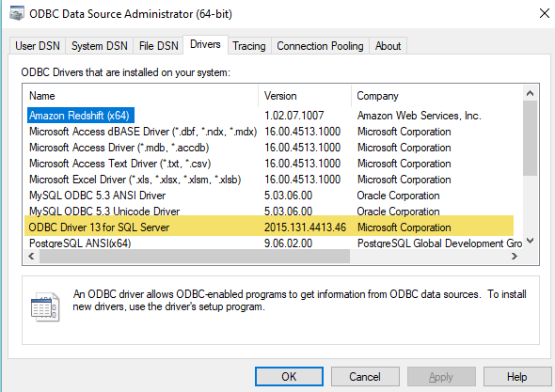Click version 9.06.02.00 cell
This screenshot has width=555, height=392.
point(289,243)
